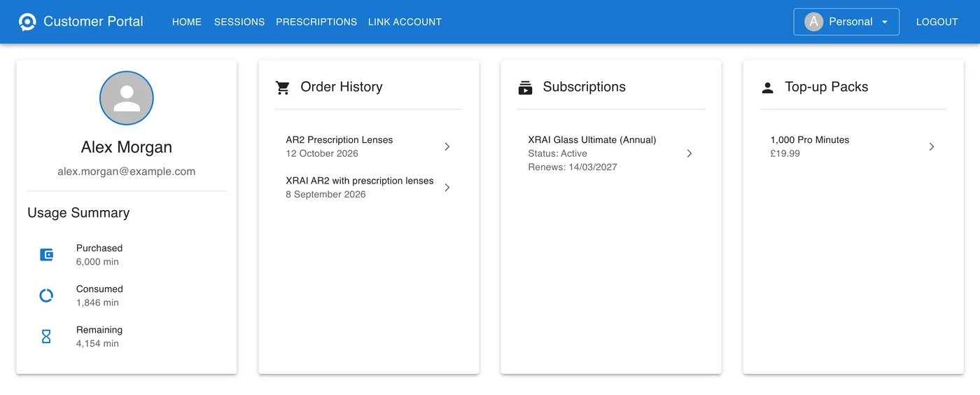Click the Usage Summary heading

[78, 213]
